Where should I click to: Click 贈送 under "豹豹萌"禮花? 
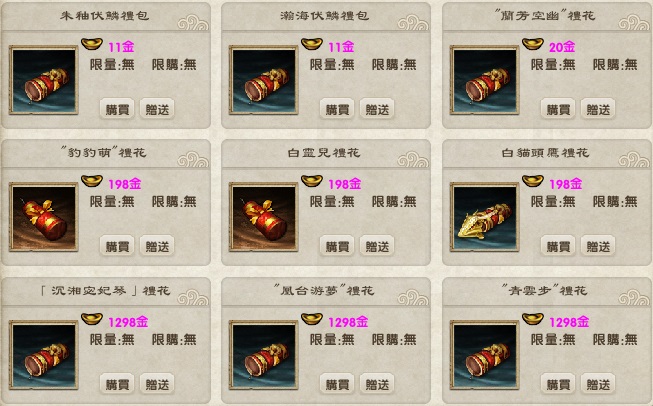pos(157,246)
